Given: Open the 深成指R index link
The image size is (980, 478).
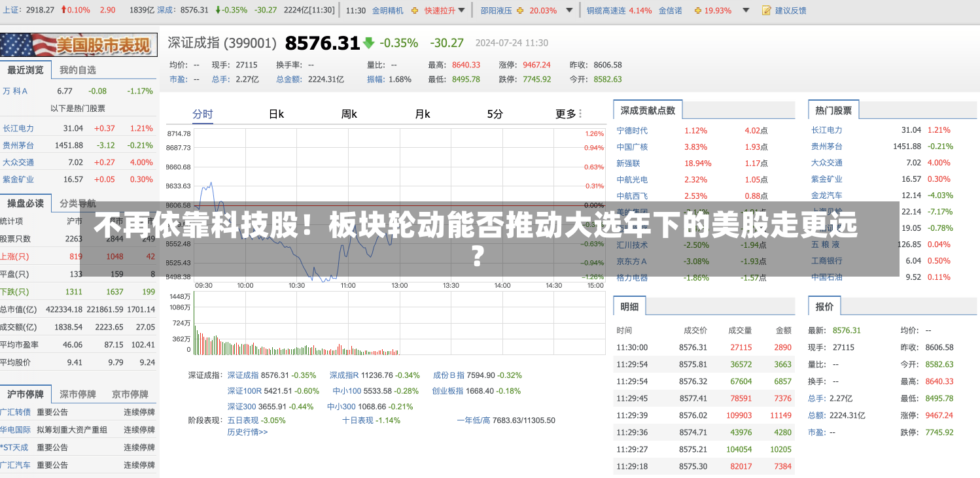Looking at the screenshot, I should pyautogui.click(x=344, y=375).
